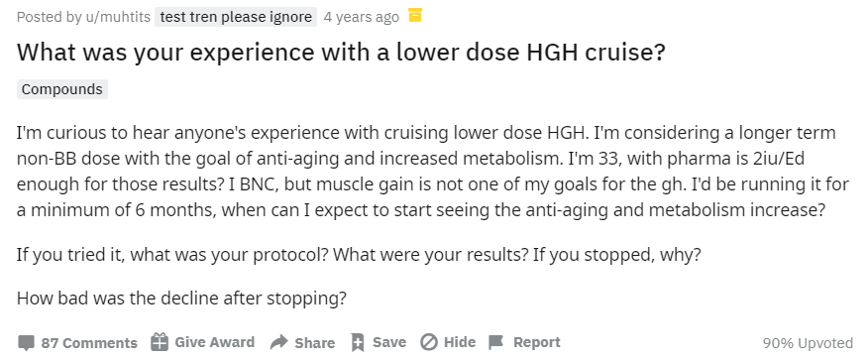Viewport: 868px width, 361px height.
Task: Select the Save text label
Action: pos(389,343)
